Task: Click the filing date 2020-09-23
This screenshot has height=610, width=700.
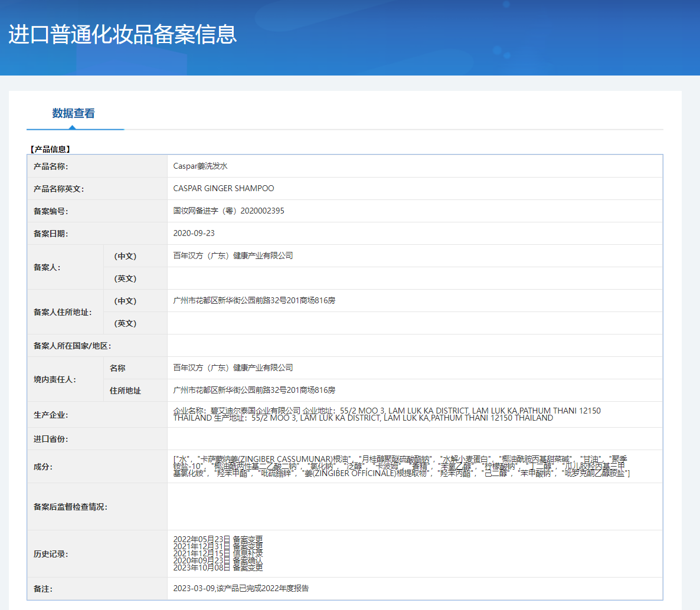Action: pyautogui.click(x=194, y=234)
